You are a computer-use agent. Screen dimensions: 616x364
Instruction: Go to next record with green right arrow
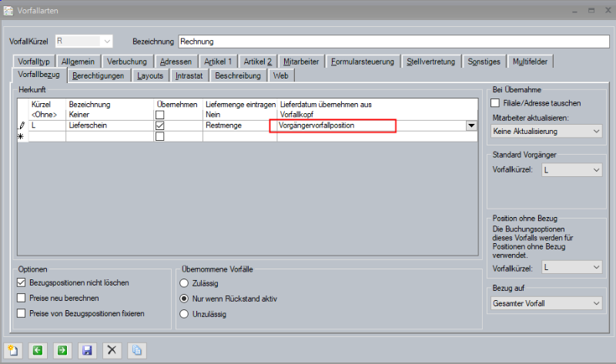pyautogui.click(x=62, y=350)
